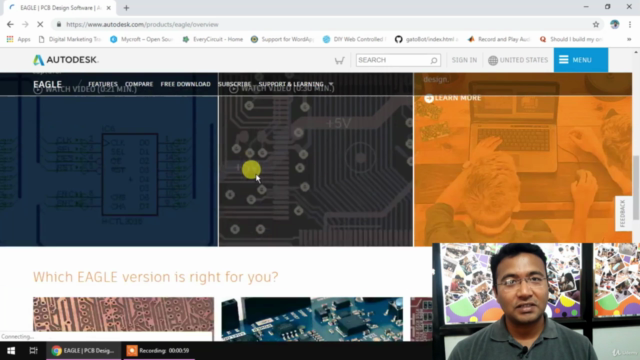Open the Should I build my own bookmark

click(x=571, y=39)
